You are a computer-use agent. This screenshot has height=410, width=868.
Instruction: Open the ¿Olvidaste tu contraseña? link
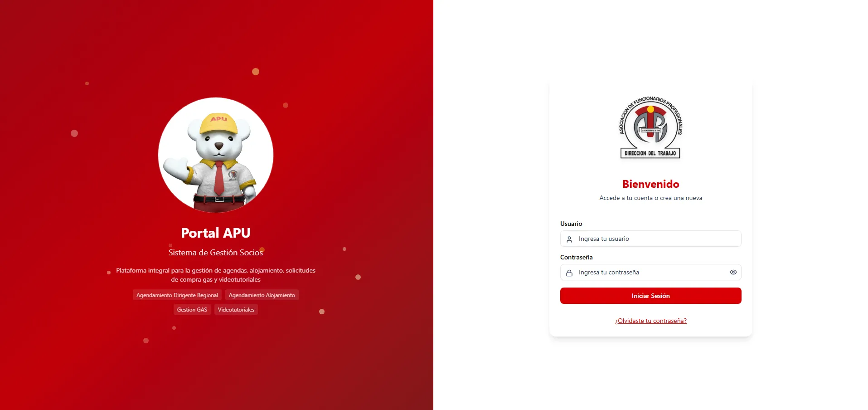point(651,321)
